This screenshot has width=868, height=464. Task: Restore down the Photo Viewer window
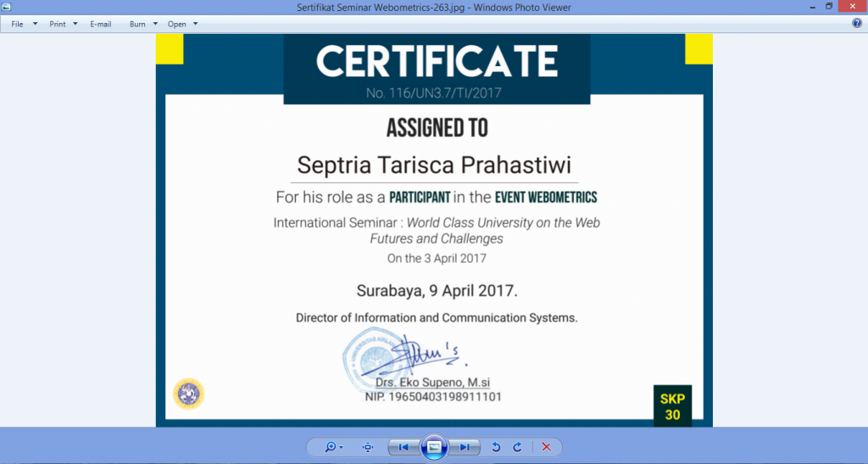coord(829,7)
